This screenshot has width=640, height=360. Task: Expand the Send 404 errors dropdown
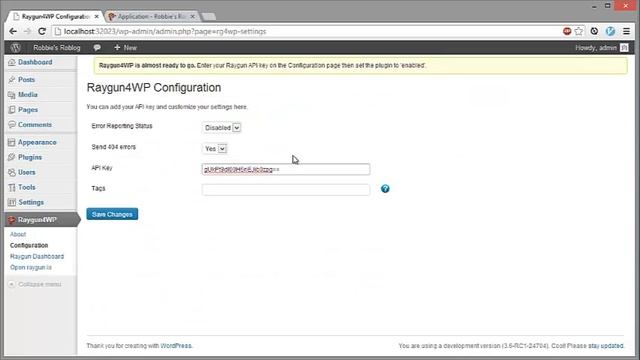215,149
